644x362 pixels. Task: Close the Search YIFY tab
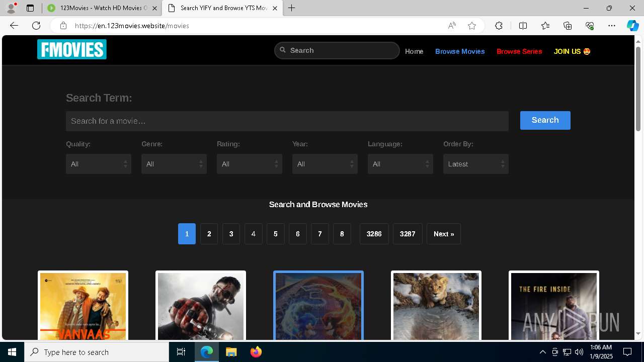click(x=275, y=8)
